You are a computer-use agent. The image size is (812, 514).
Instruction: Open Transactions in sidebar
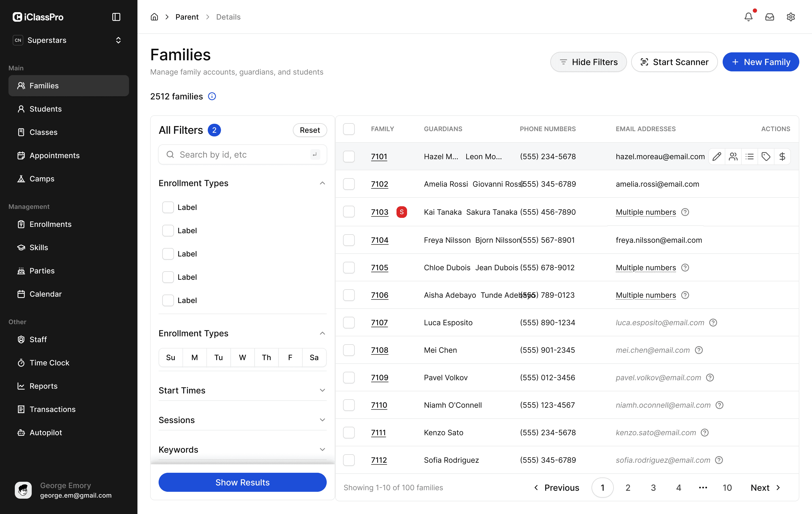[68, 410]
